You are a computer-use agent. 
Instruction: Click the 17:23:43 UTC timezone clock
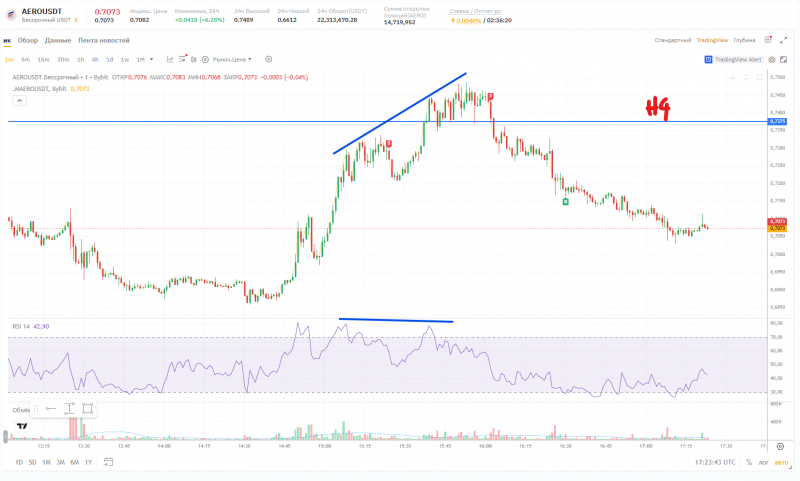(x=715, y=462)
